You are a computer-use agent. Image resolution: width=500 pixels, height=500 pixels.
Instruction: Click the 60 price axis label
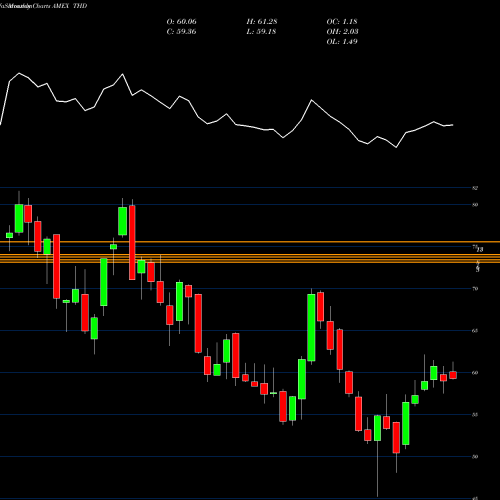(475, 373)
